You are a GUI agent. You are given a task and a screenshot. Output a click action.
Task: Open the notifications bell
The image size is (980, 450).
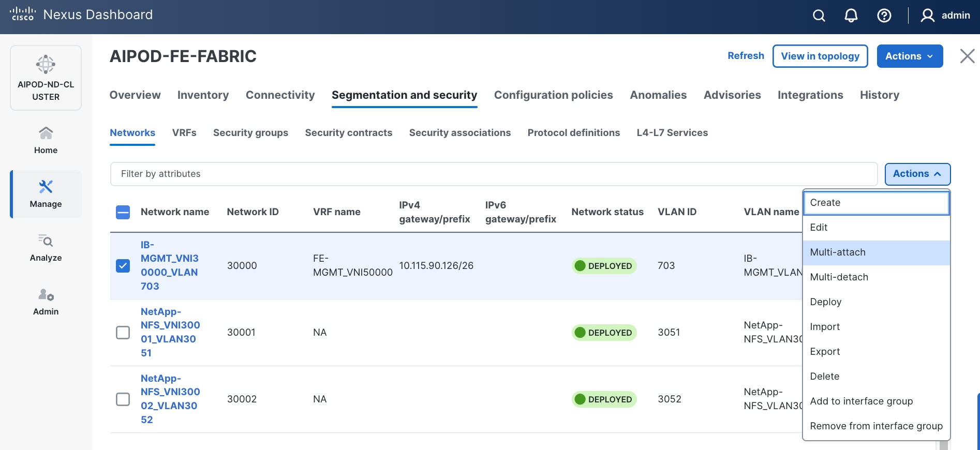click(851, 16)
